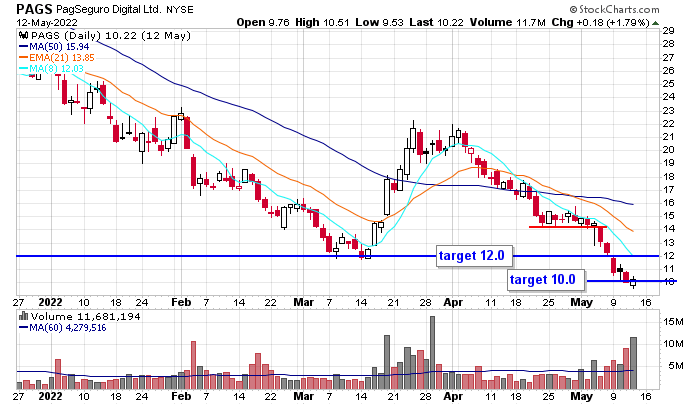Viewport: 700px width, 405px height.
Task: Click the final gray volume bar for 12 May
Action: coord(633,363)
